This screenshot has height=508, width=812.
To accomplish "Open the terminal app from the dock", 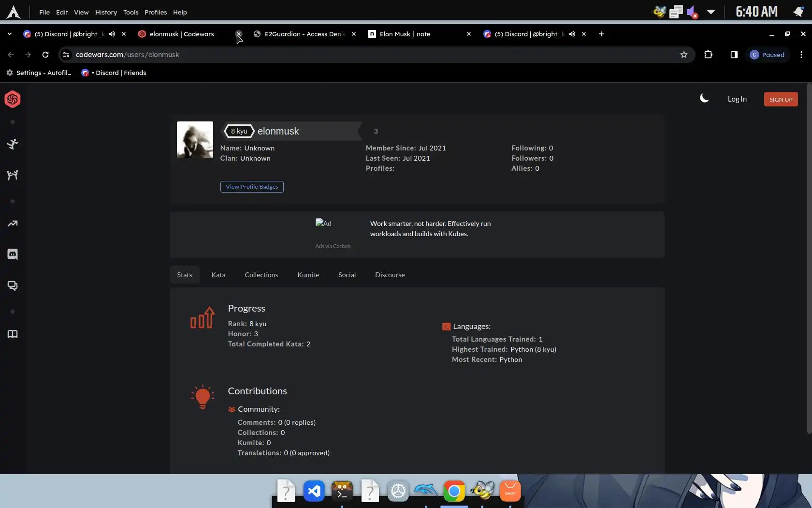I will coord(342,492).
